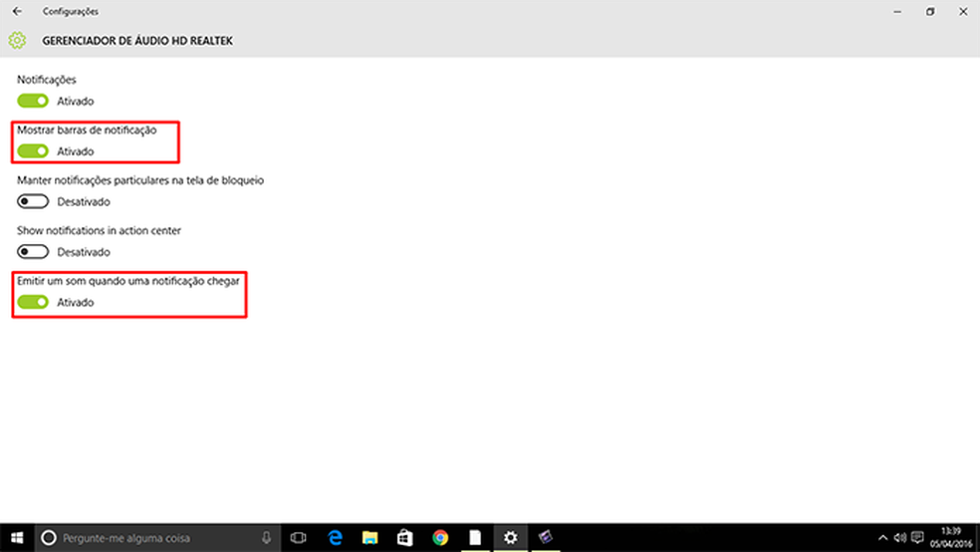Click the GERENCIADOR DE ÁUDIO HD REALTEK heading
980x552 pixels.
tap(137, 41)
